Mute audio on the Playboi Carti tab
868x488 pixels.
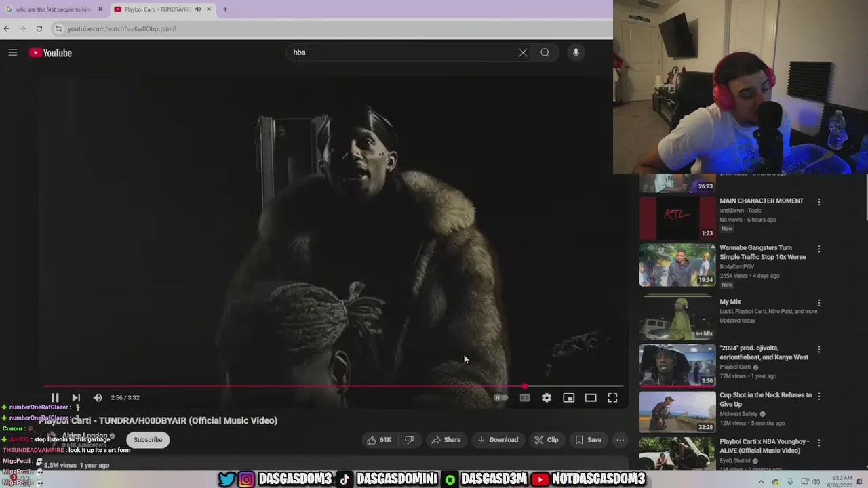[x=198, y=9]
